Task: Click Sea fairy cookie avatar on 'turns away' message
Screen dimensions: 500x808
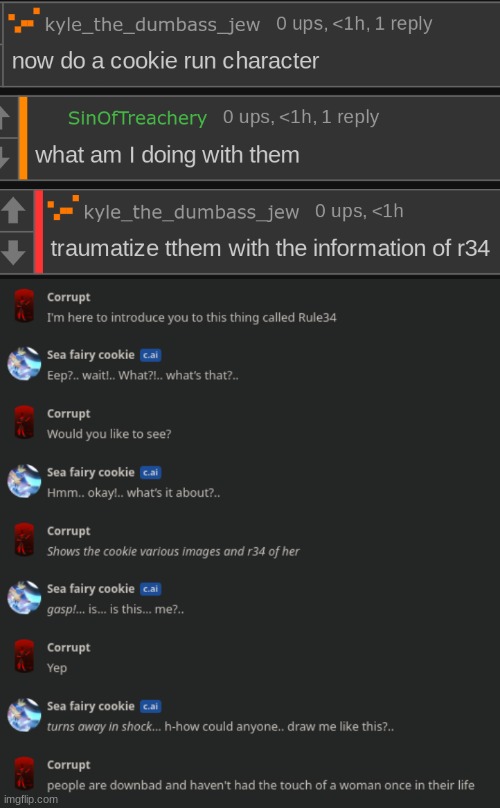Action: point(24,715)
